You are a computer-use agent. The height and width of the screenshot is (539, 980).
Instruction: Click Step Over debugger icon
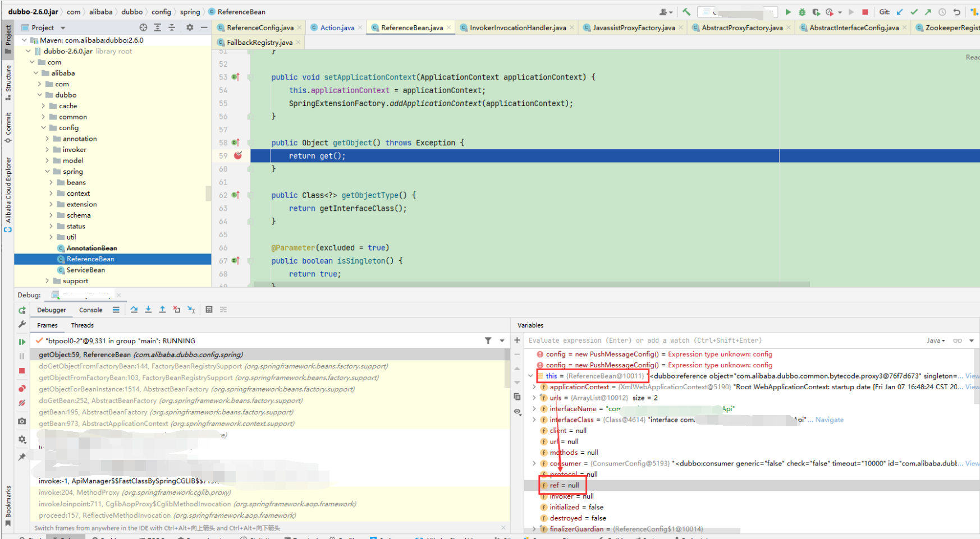pyautogui.click(x=134, y=310)
